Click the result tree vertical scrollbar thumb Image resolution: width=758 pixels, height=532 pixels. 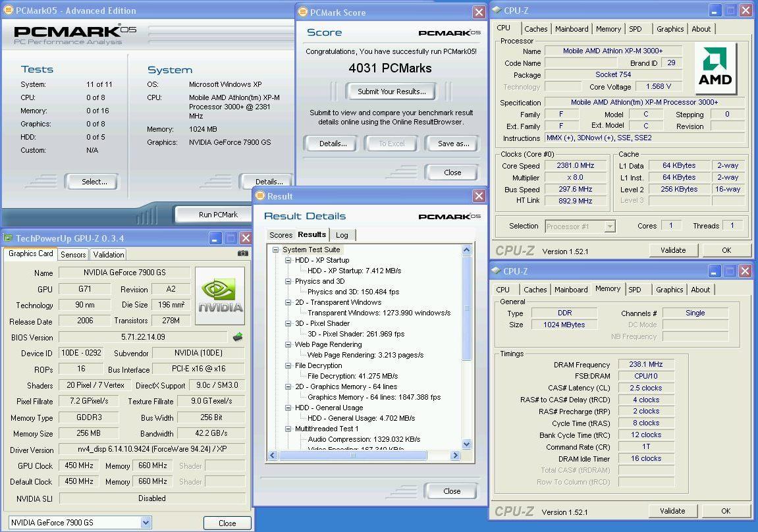tap(466, 307)
